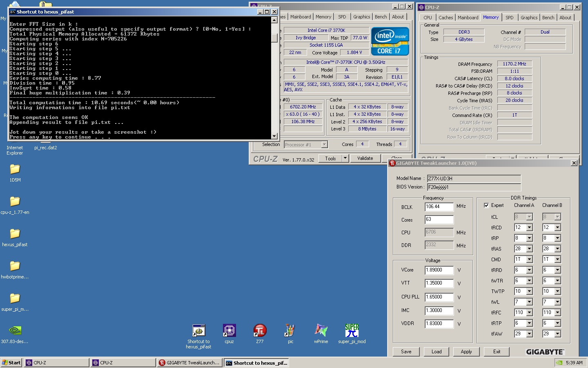Expand the Channel A tRRD dropdown
This screenshot has width=588, height=368.
(x=529, y=270)
